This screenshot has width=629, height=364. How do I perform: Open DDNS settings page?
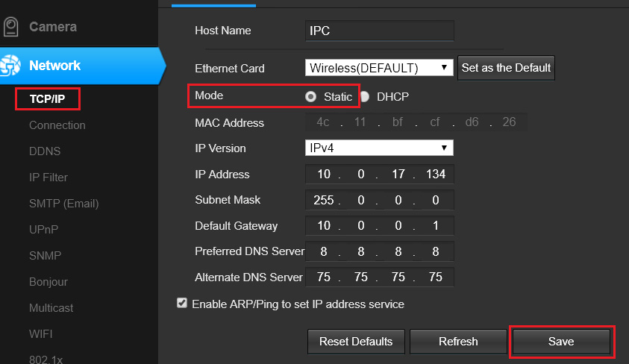(45, 151)
